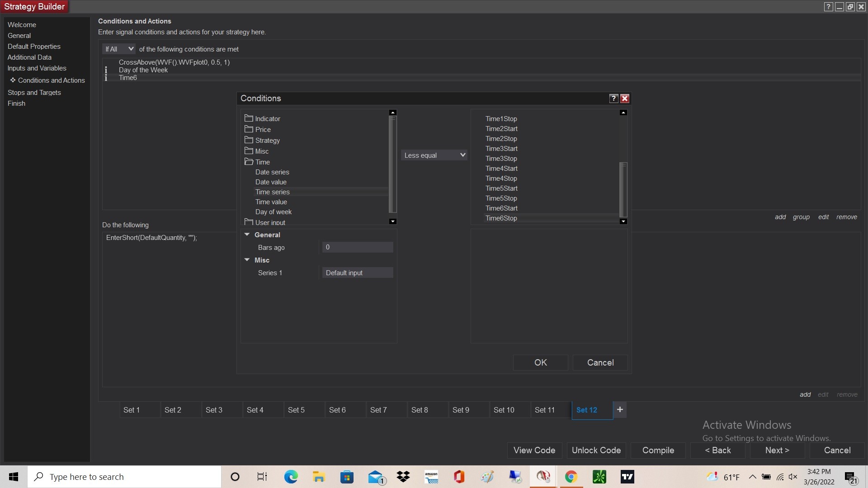Click the Bars ago input field

click(357, 247)
